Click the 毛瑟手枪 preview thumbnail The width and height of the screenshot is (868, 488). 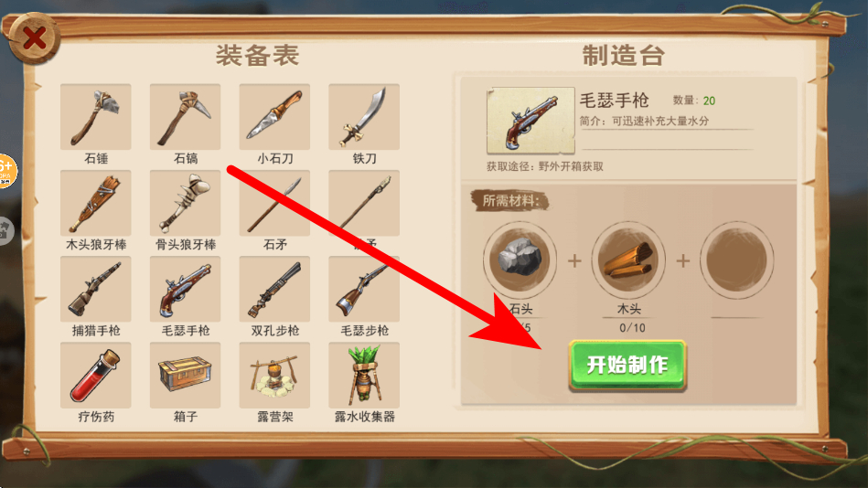point(530,120)
